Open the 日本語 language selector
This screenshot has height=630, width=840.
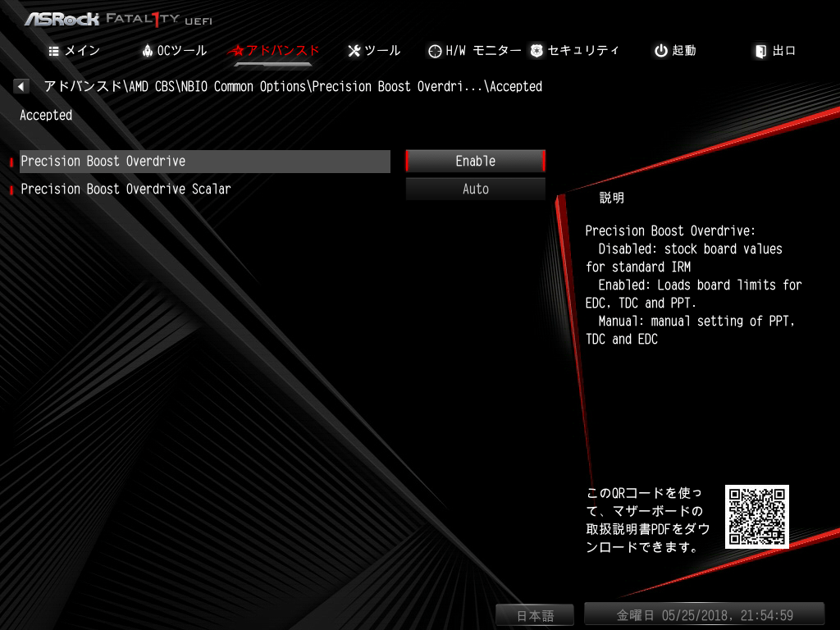click(x=535, y=615)
